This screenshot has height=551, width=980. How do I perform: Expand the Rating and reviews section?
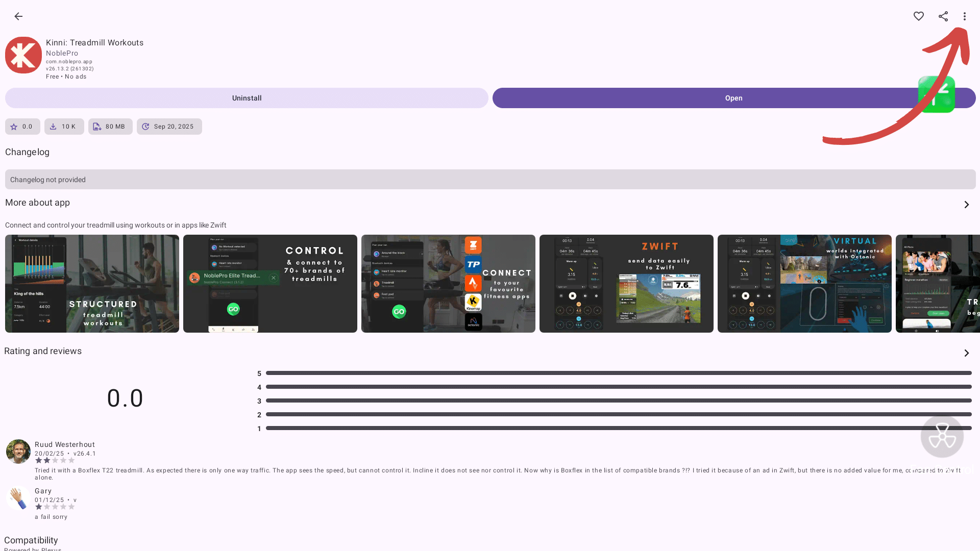click(966, 353)
